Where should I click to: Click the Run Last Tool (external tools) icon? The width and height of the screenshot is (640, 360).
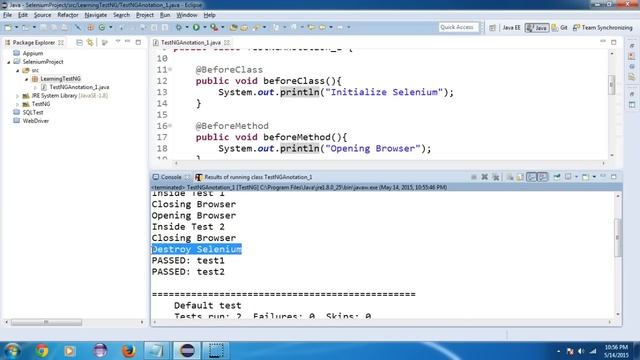pyautogui.click(x=214, y=27)
